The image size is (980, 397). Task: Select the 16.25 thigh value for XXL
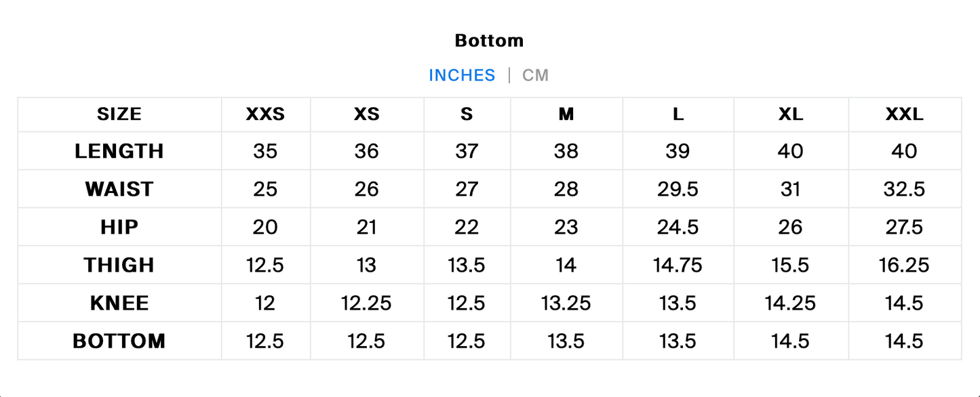905,265
